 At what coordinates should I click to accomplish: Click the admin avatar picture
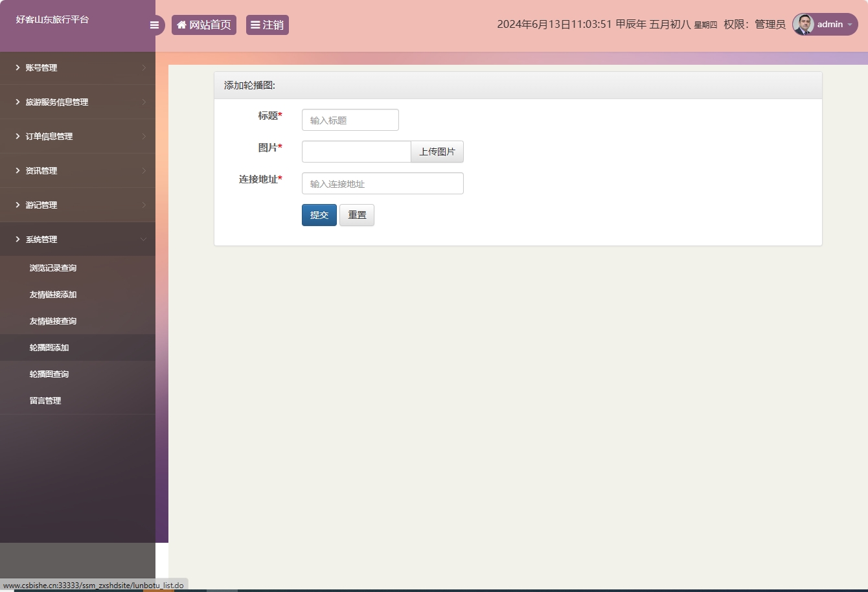(x=803, y=25)
